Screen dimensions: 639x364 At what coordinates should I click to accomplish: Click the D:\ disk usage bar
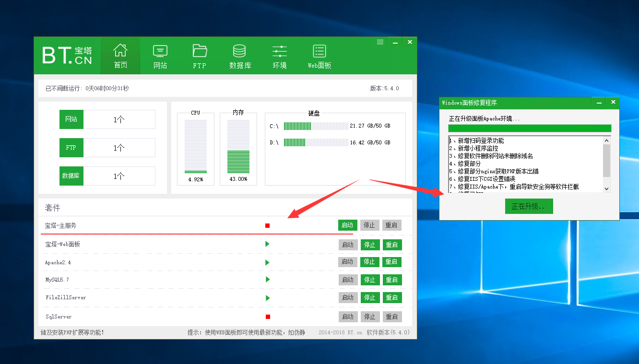tap(316, 142)
